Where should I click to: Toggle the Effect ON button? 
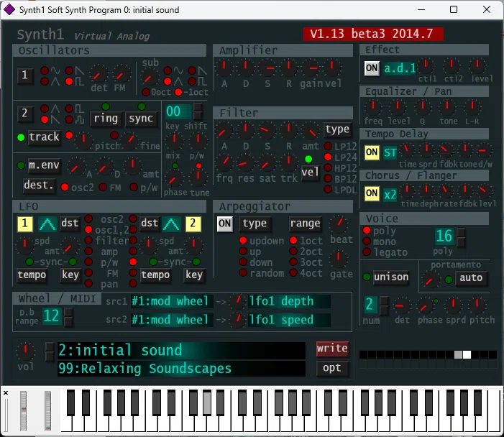(x=372, y=68)
